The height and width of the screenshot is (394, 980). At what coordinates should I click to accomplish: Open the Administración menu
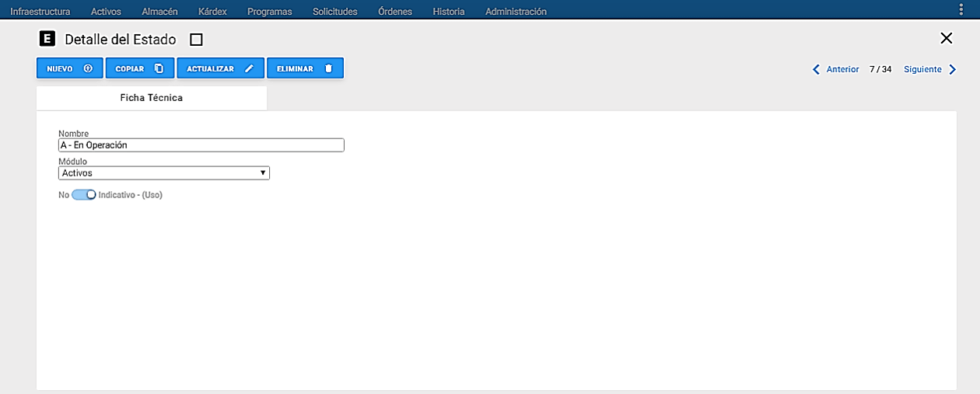[x=516, y=12]
